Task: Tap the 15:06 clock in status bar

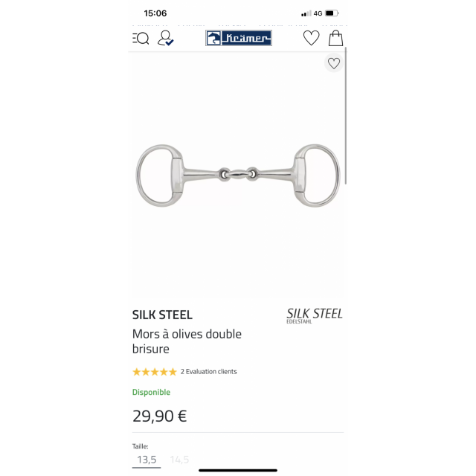Action: point(155,13)
